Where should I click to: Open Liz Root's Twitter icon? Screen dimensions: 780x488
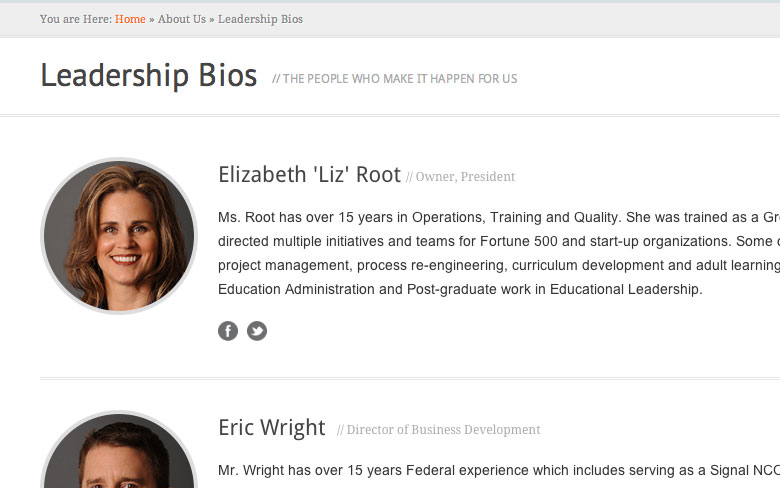[257, 331]
